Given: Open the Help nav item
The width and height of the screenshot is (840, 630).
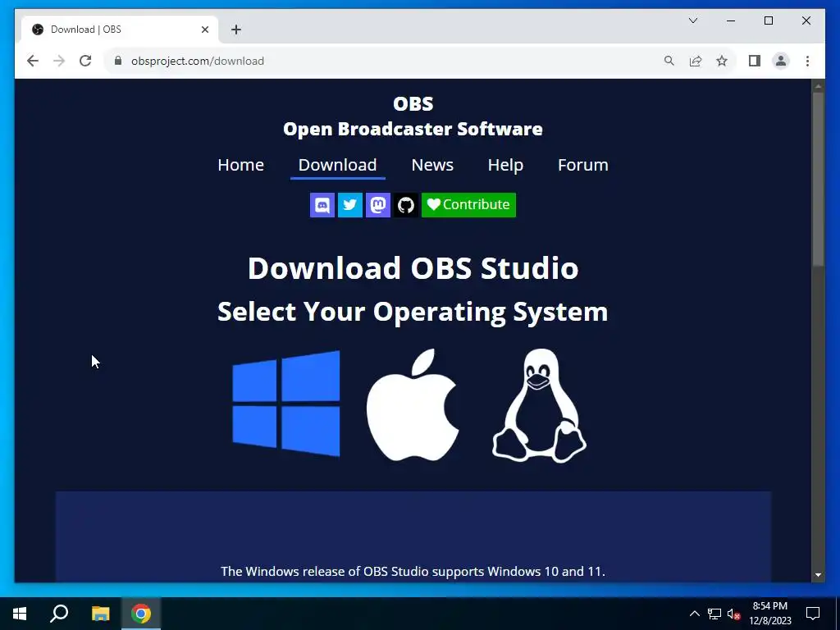Looking at the screenshot, I should tap(505, 165).
